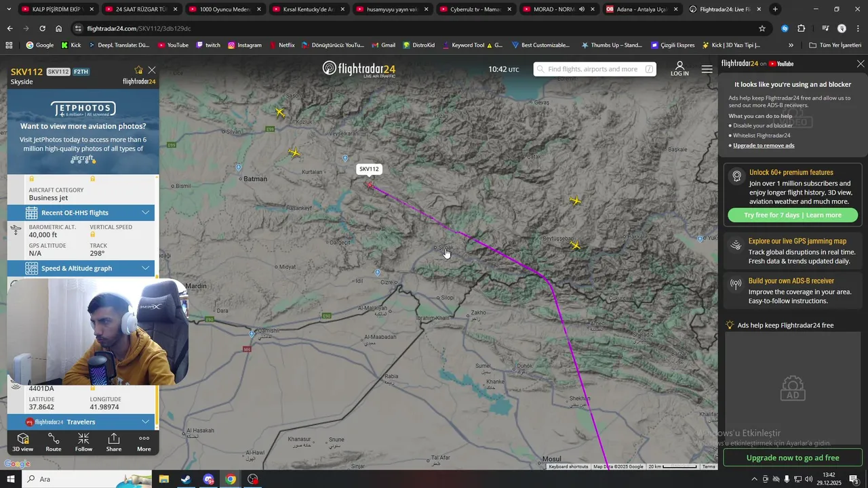The height and width of the screenshot is (488, 868).
Task: Open File Explorer from the taskbar
Action: [164, 479]
